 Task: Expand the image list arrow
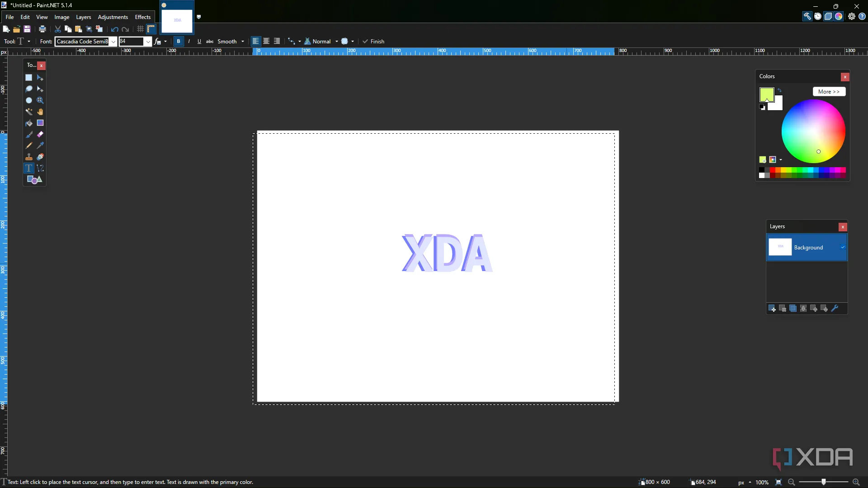pyautogui.click(x=199, y=17)
